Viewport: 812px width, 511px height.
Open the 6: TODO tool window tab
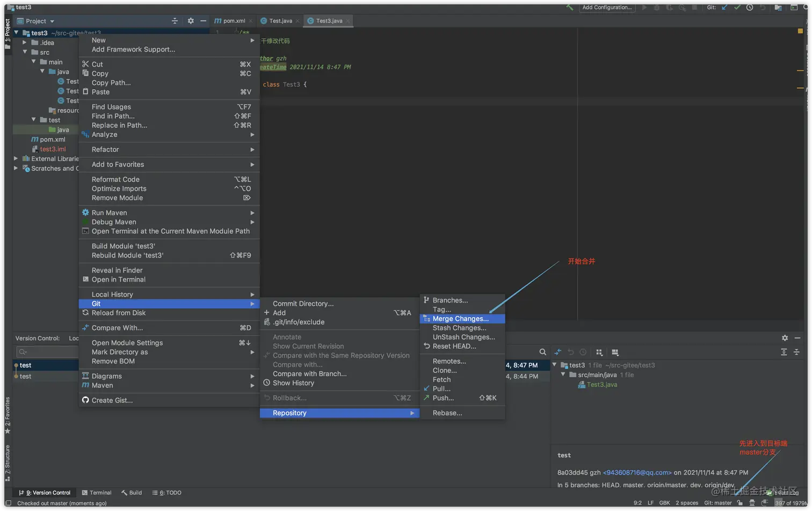click(x=167, y=493)
